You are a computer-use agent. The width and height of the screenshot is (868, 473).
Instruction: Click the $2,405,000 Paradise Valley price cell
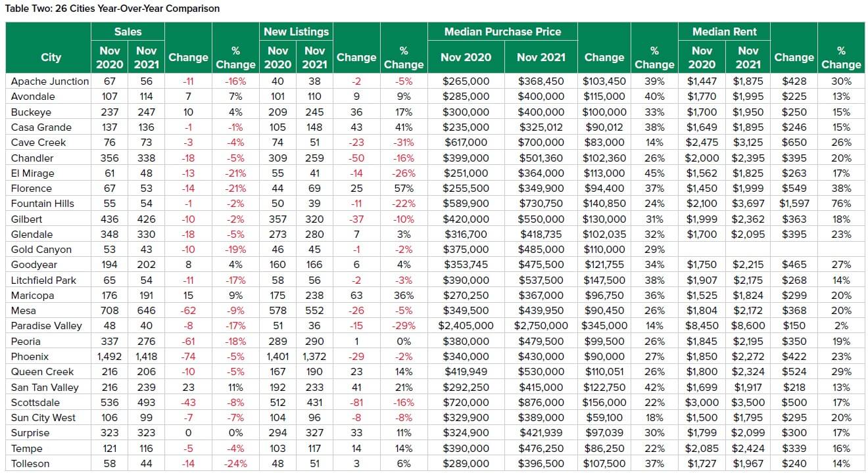[x=466, y=326]
